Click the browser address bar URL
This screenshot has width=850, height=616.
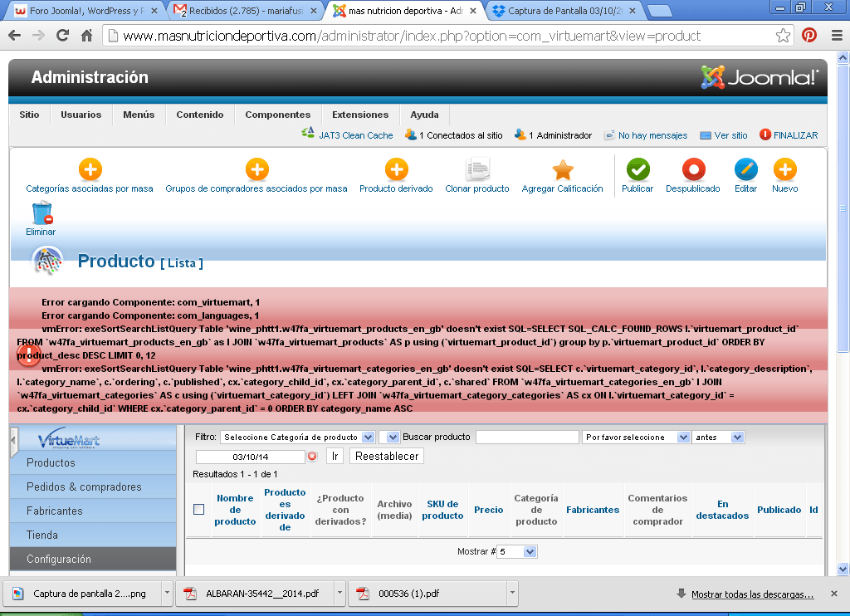[x=412, y=36]
